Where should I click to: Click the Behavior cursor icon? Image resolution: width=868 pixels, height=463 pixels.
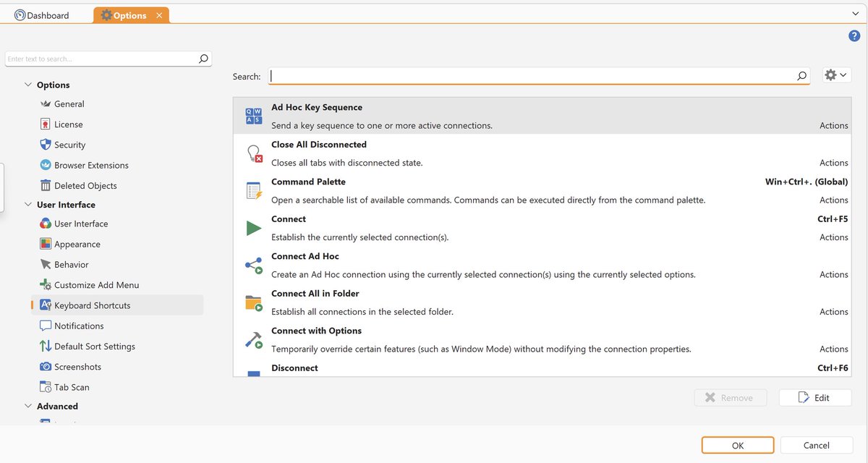(46, 265)
